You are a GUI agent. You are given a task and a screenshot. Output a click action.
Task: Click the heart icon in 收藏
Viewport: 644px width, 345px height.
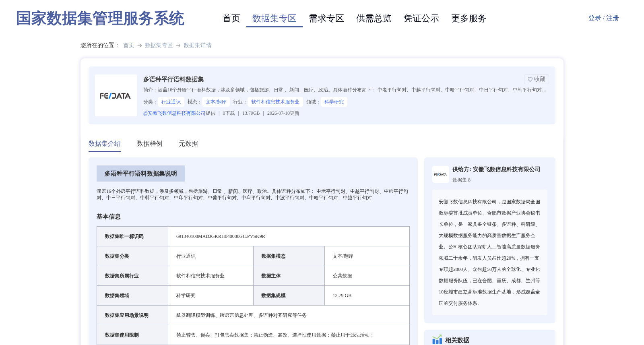(x=530, y=79)
